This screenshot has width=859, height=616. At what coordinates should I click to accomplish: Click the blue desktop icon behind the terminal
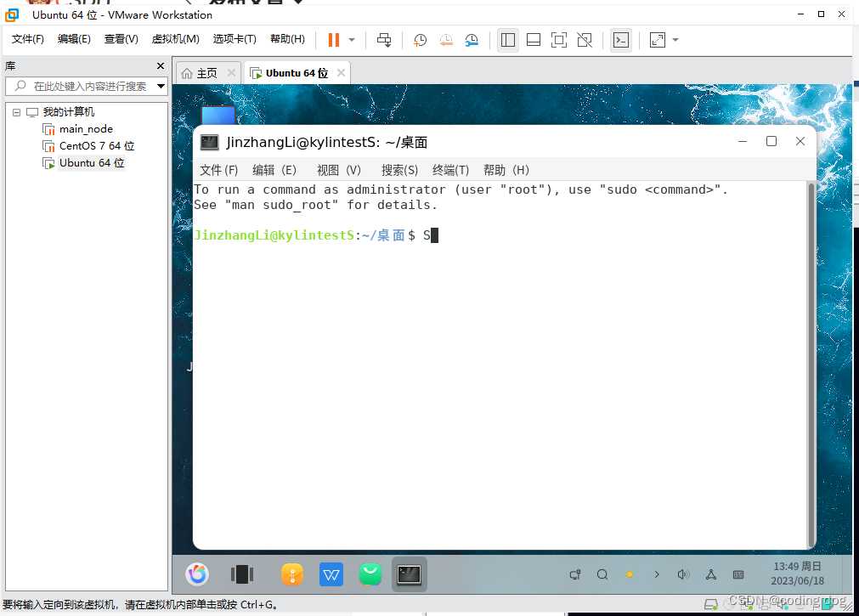click(x=218, y=115)
